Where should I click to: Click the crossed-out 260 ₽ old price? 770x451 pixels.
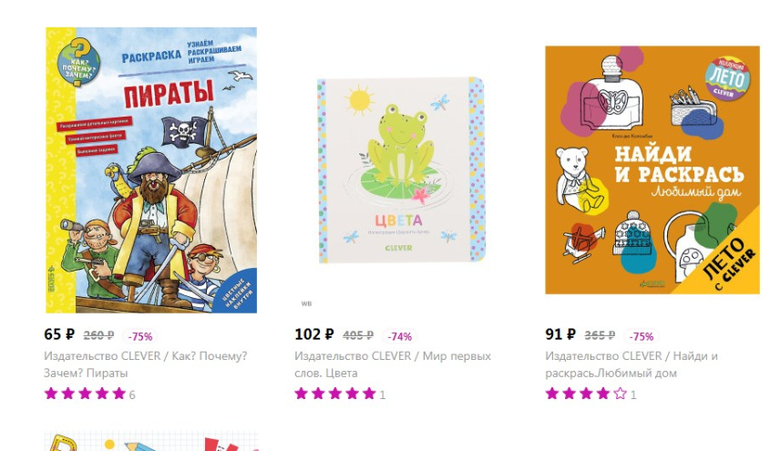[99, 336]
